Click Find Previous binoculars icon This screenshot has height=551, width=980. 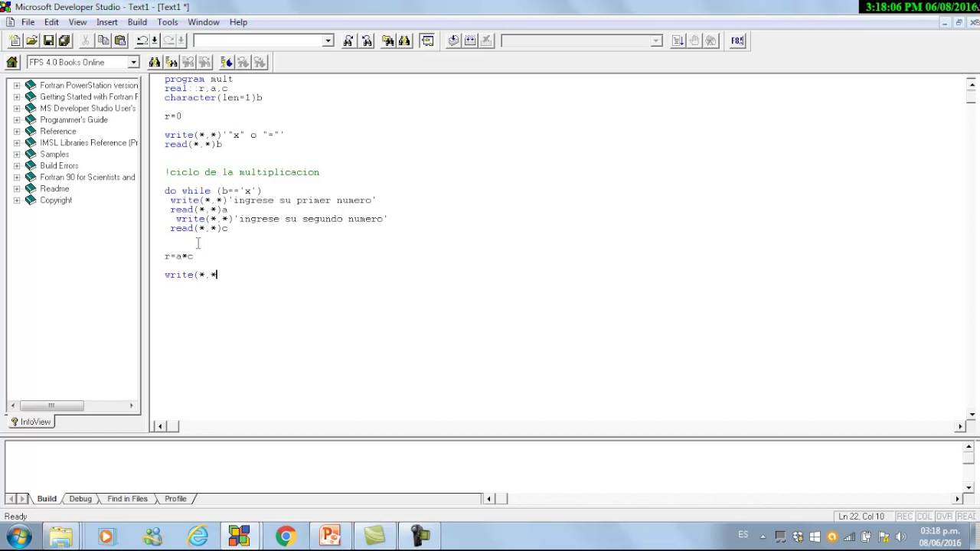(x=366, y=41)
